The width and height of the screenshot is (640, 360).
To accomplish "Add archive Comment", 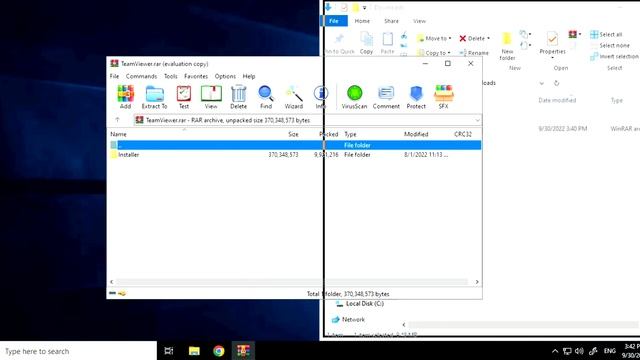I will (386, 97).
